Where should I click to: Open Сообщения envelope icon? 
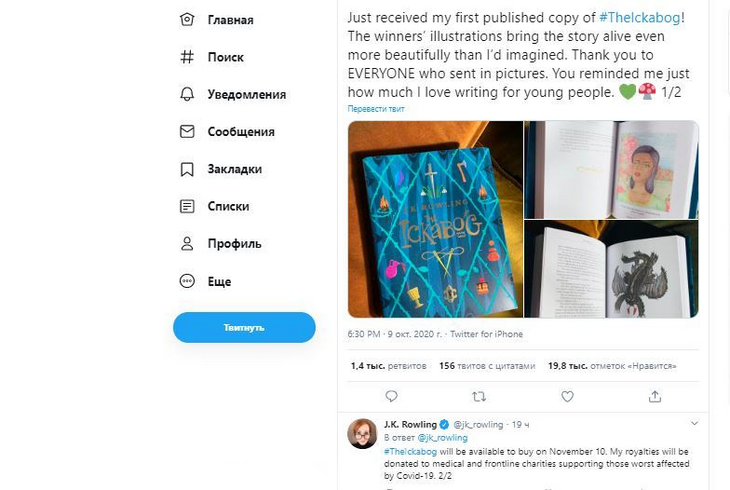pyautogui.click(x=187, y=131)
